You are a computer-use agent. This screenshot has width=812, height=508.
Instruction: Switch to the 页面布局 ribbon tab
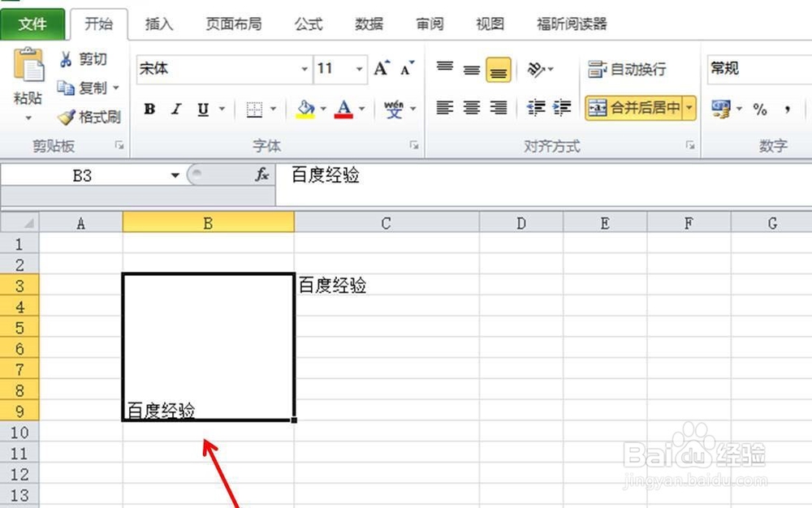coord(232,24)
